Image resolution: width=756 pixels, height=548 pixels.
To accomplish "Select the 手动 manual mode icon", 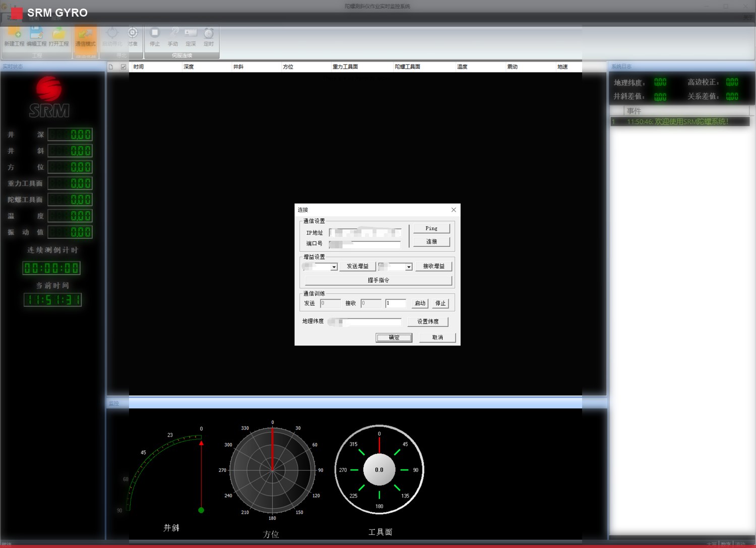I will [x=173, y=36].
